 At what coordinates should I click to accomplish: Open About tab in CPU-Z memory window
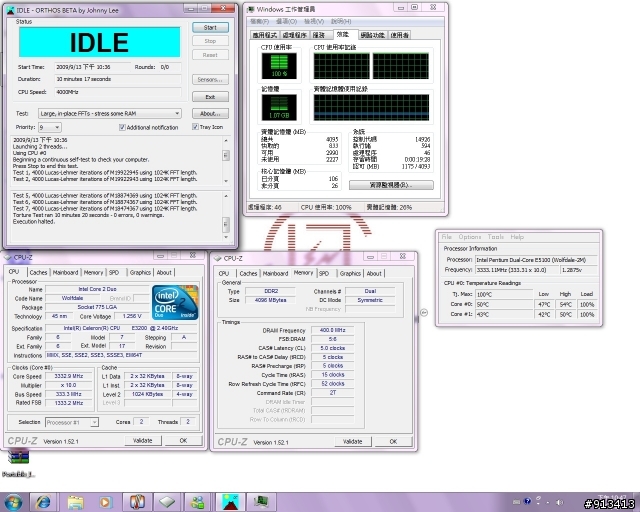pyautogui.click(x=374, y=273)
